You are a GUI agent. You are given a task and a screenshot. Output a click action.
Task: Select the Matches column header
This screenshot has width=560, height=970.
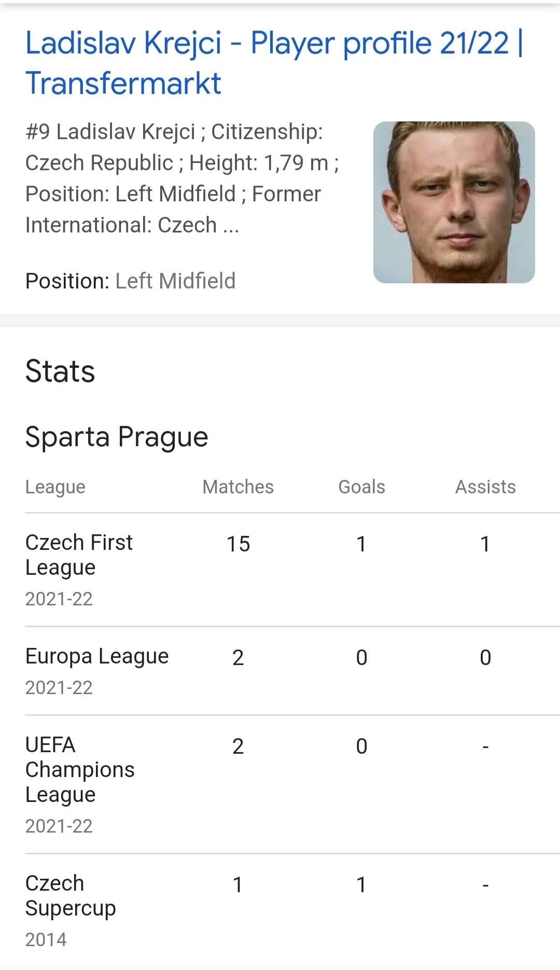[x=238, y=487]
